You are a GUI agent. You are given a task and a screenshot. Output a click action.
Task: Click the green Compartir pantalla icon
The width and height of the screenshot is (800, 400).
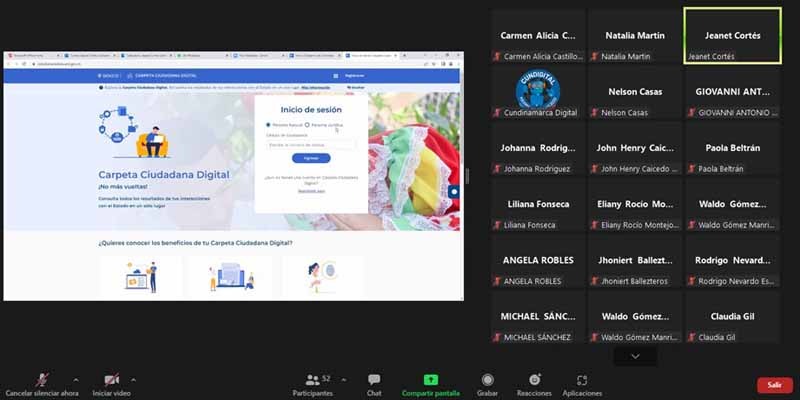pos(431,380)
